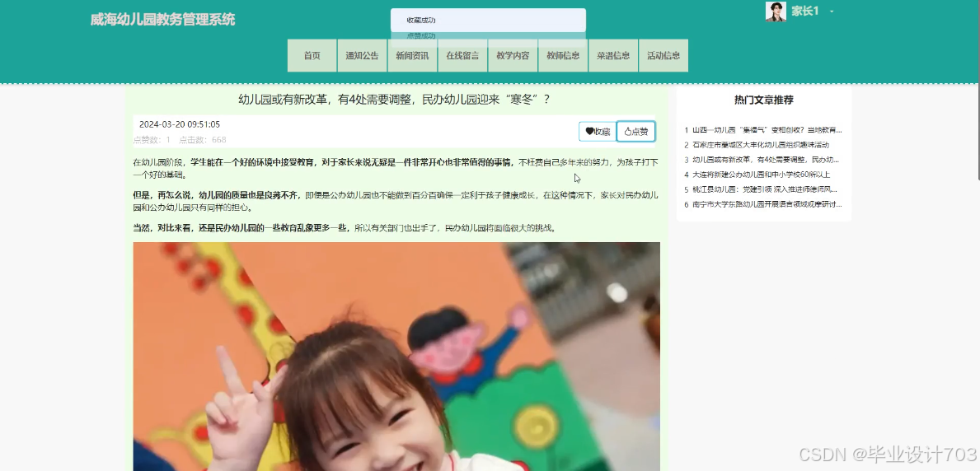Click the 点赞数：1 count text

152,140
